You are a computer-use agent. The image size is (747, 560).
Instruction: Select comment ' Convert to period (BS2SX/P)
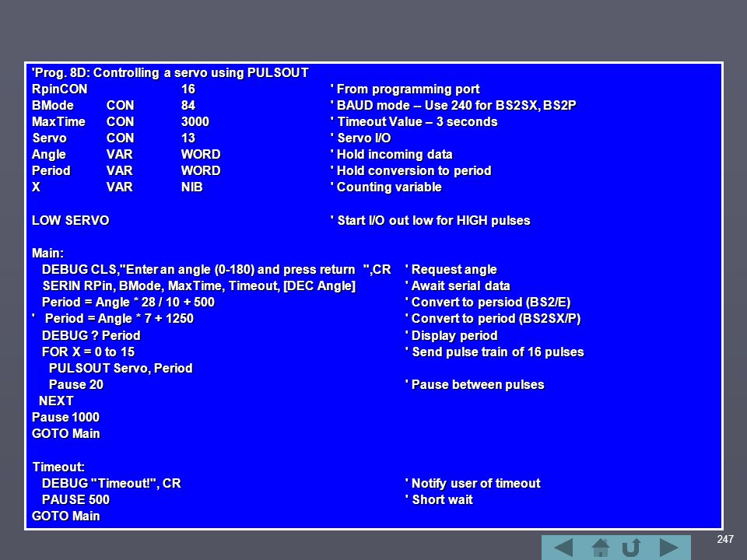point(493,319)
